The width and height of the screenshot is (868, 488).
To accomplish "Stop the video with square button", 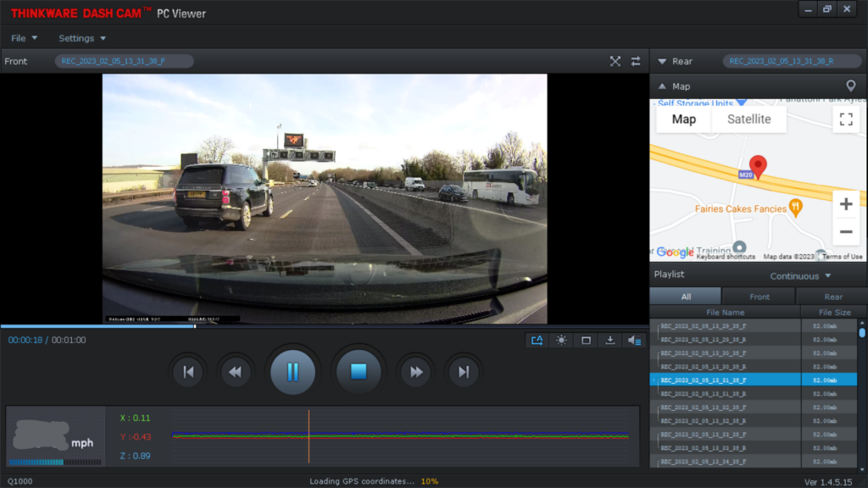I will point(359,372).
